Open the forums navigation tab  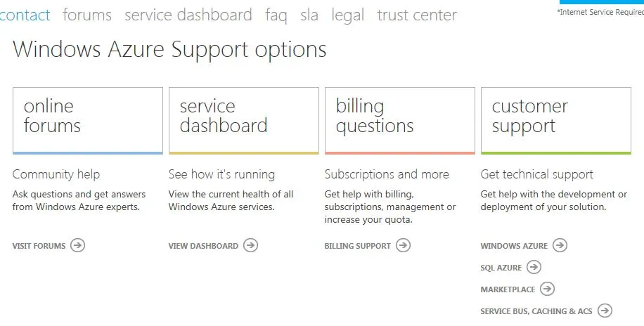[x=87, y=15]
